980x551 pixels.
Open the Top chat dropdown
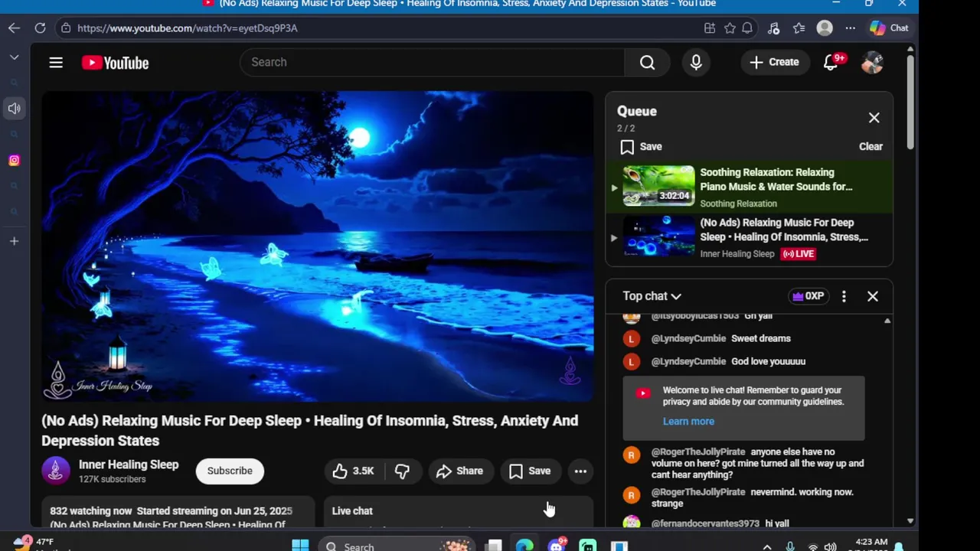coord(652,296)
